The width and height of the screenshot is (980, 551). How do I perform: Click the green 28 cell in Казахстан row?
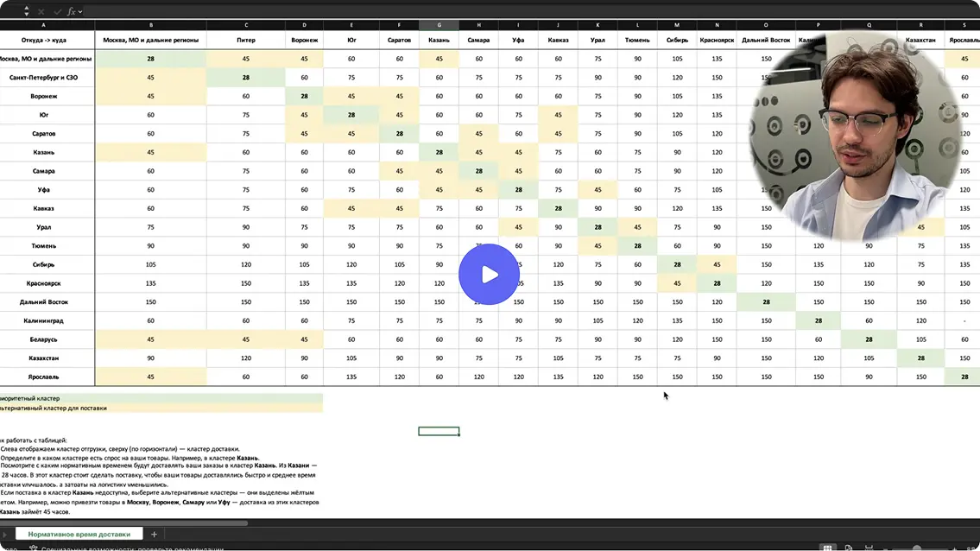pos(920,358)
